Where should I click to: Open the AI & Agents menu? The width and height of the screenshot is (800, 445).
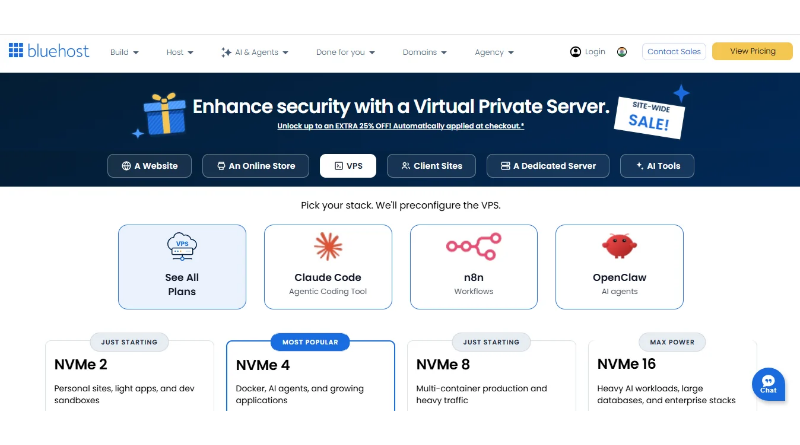tap(255, 52)
